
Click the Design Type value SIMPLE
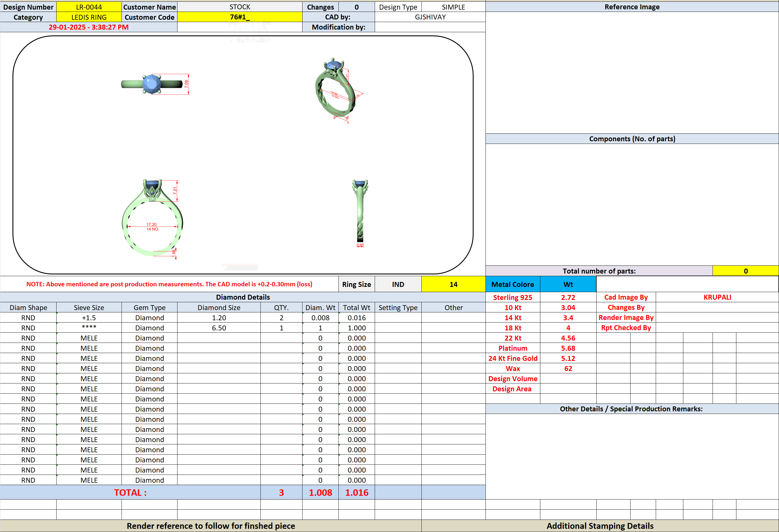453,7
